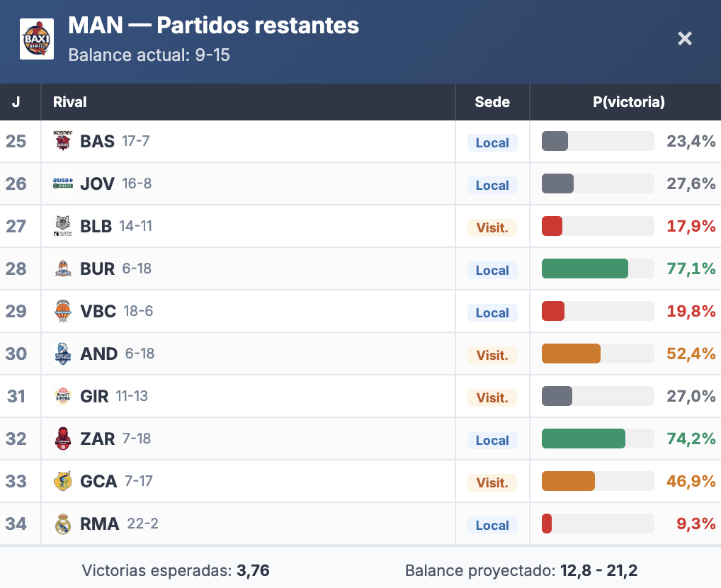The height and width of the screenshot is (588, 721).
Task: Click the Burgos logo next to BUR
Action: click(x=63, y=268)
